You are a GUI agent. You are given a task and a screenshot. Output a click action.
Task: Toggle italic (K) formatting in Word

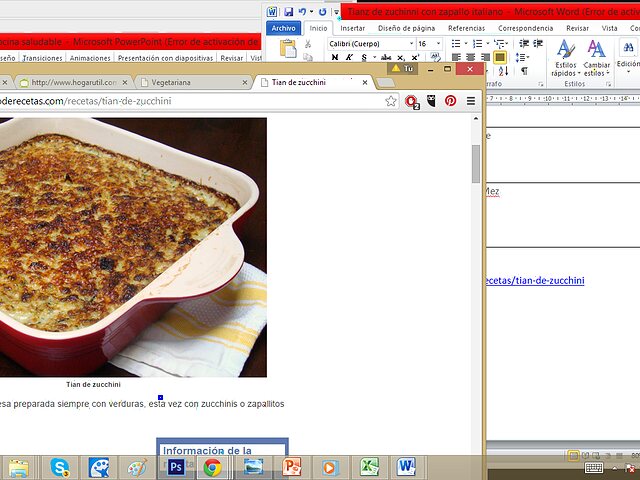349,57
